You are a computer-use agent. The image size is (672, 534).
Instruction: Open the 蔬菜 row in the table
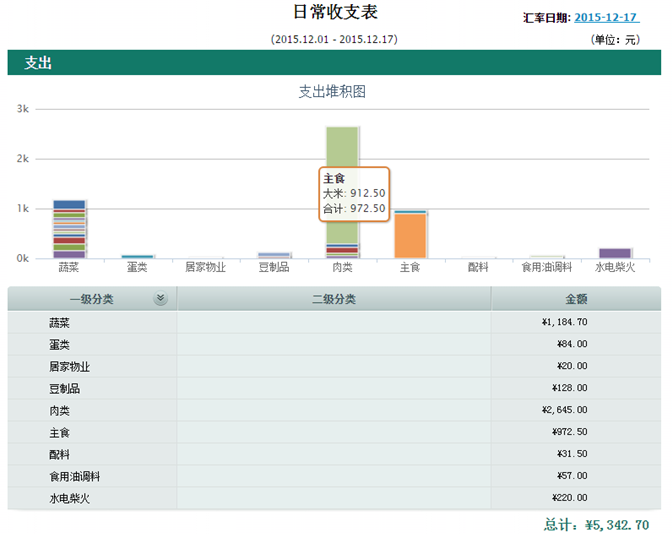pos(334,322)
